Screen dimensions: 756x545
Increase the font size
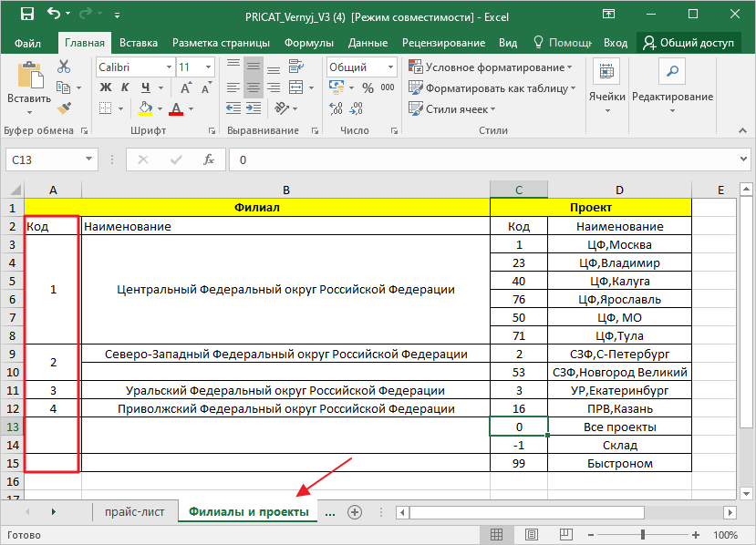pyautogui.click(x=186, y=87)
